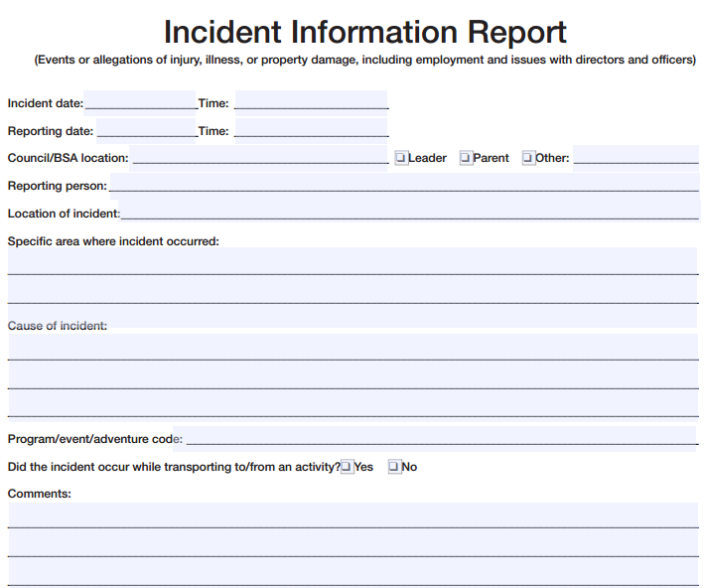Screen dimensions: 704x588
Task: Click the text field after Other
Action: (635, 158)
